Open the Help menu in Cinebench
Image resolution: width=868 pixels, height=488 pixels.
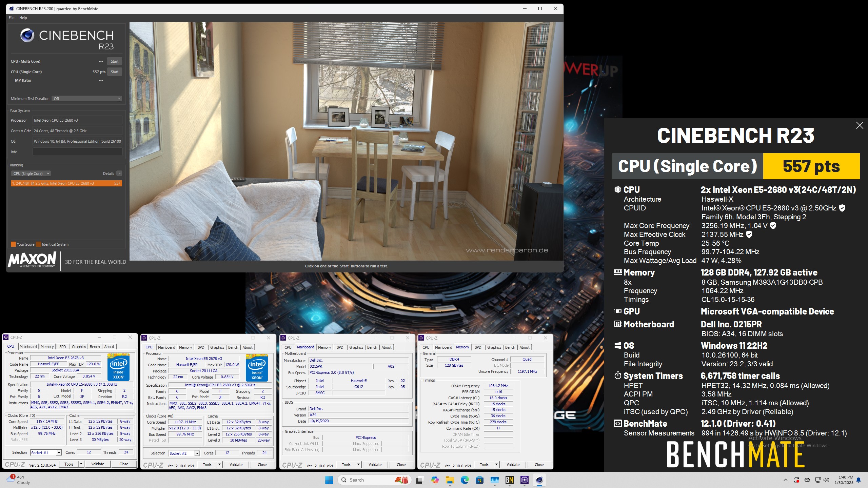23,18
